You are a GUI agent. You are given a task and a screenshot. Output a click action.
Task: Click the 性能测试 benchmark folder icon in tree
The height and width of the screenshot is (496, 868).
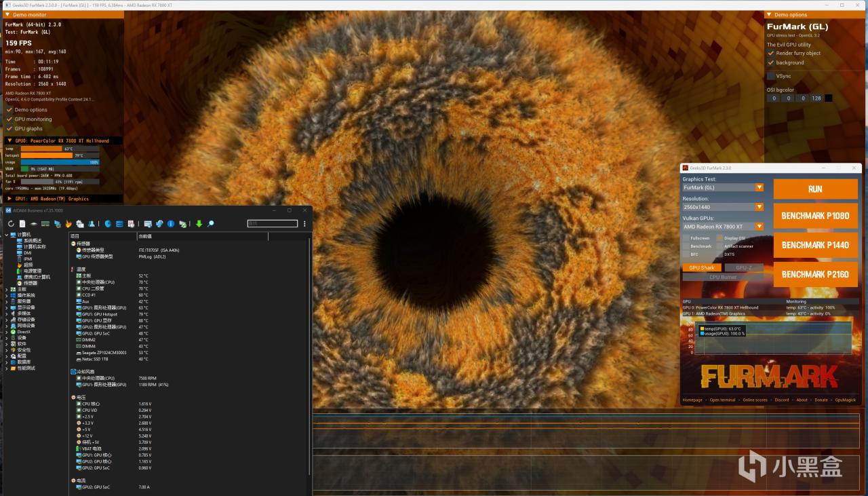(13, 368)
